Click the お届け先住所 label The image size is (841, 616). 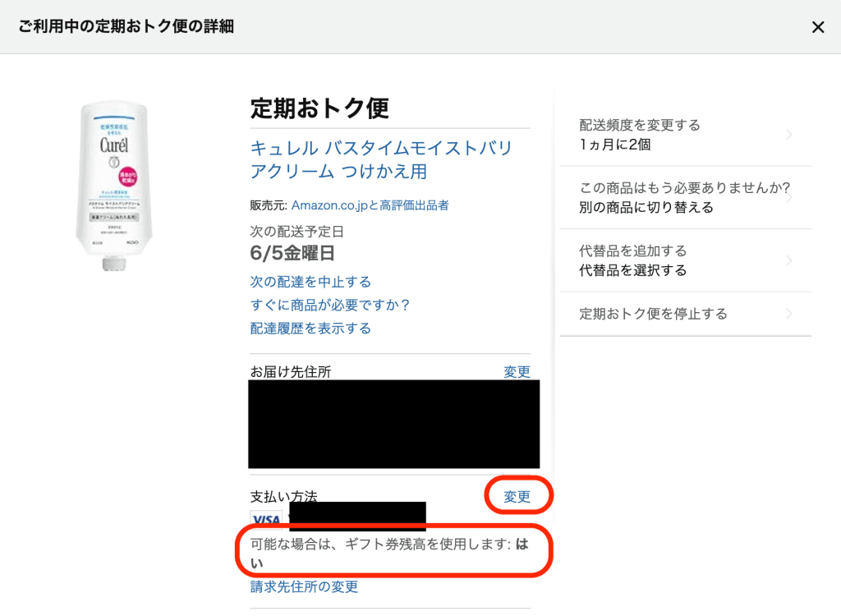pos(291,372)
